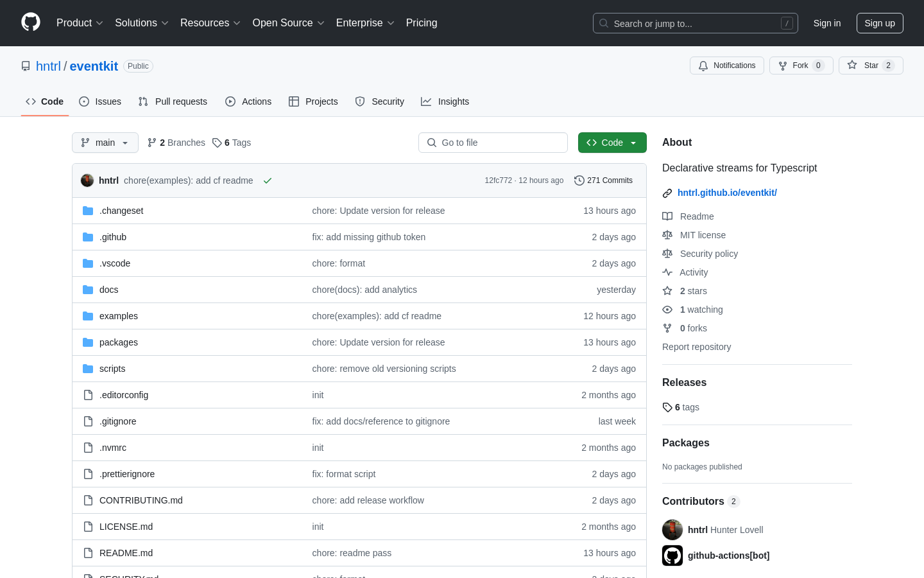
Task: Click the tag icon beside 6 tags in Releases
Action: tap(667, 407)
